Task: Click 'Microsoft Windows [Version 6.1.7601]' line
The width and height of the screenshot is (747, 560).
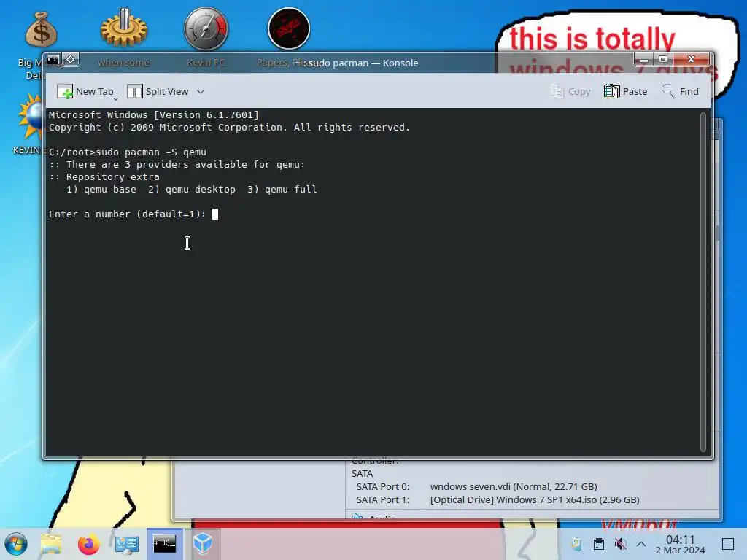Action: [x=153, y=114]
